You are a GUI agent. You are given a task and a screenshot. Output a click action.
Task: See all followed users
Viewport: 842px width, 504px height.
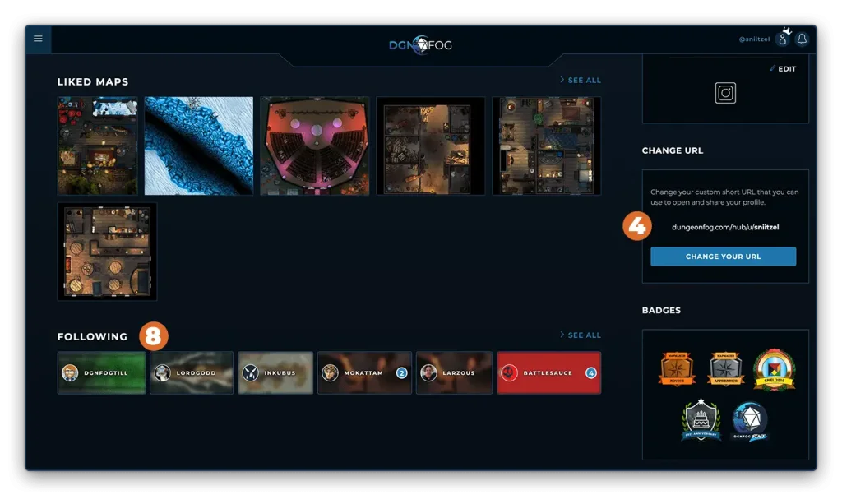tap(581, 335)
